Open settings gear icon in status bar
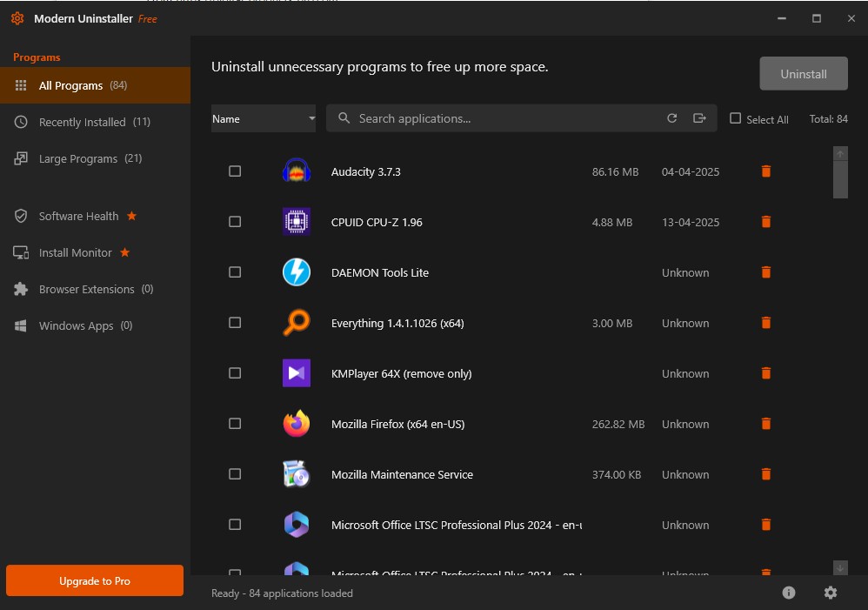Viewport: 868px width, 610px height. point(831,593)
